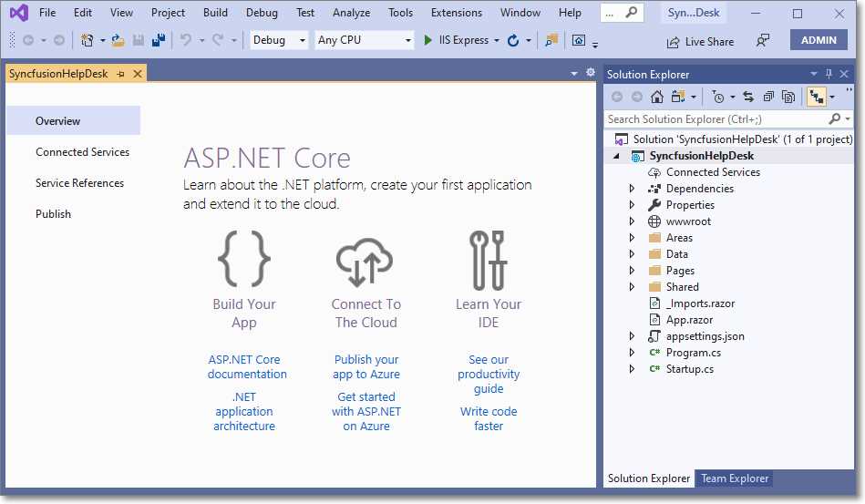Click the single Save disk icon
Viewport: 865px width, 504px height.
click(139, 40)
